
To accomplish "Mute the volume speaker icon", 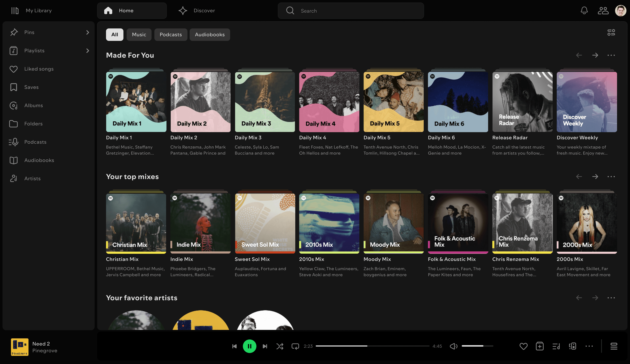I will 454,346.
